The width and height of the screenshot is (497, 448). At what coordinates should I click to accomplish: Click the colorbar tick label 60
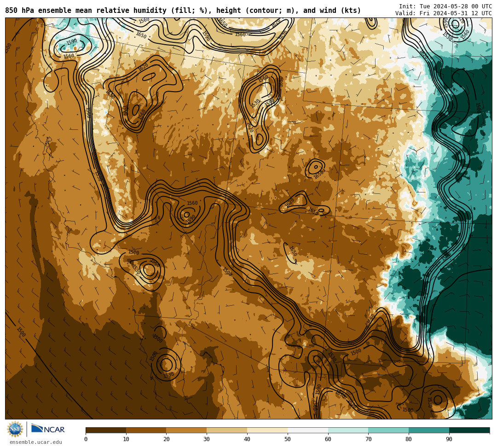pyautogui.click(x=328, y=439)
